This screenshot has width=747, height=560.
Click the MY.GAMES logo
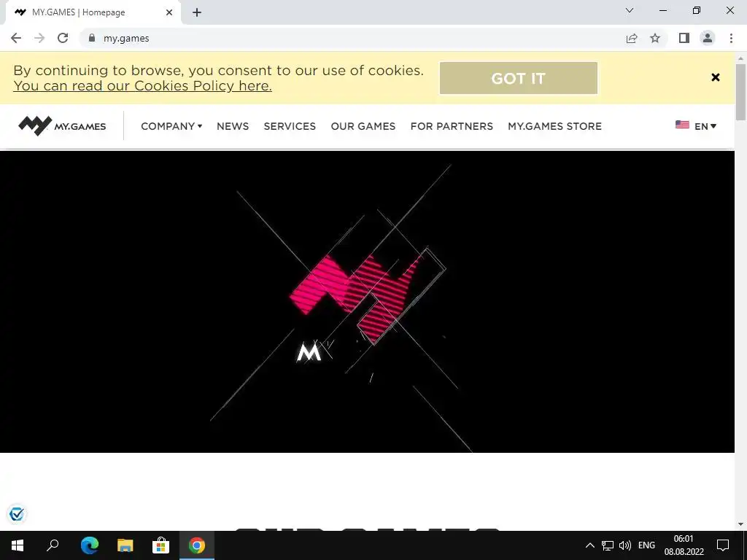point(62,125)
